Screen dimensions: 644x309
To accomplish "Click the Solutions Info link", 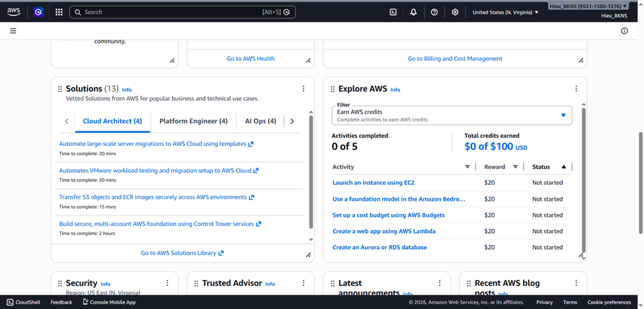I will tap(127, 90).
